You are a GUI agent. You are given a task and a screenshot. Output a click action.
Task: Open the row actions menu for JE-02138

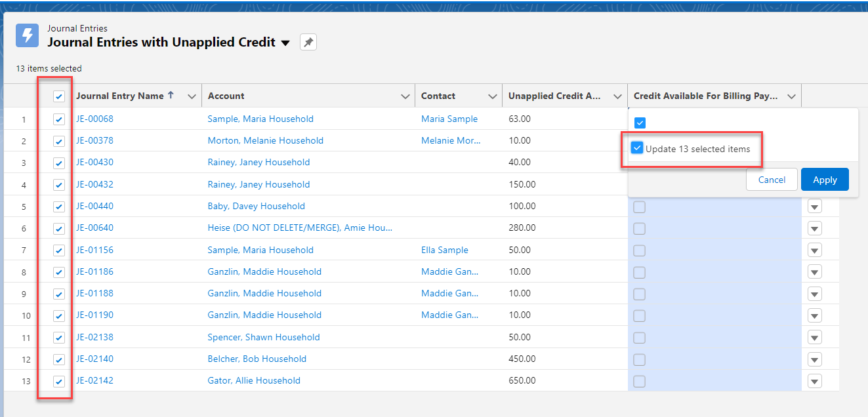[x=814, y=337]
